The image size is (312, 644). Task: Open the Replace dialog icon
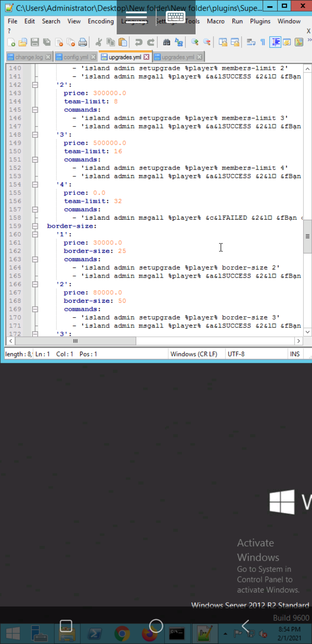click(x=179, y=42)
